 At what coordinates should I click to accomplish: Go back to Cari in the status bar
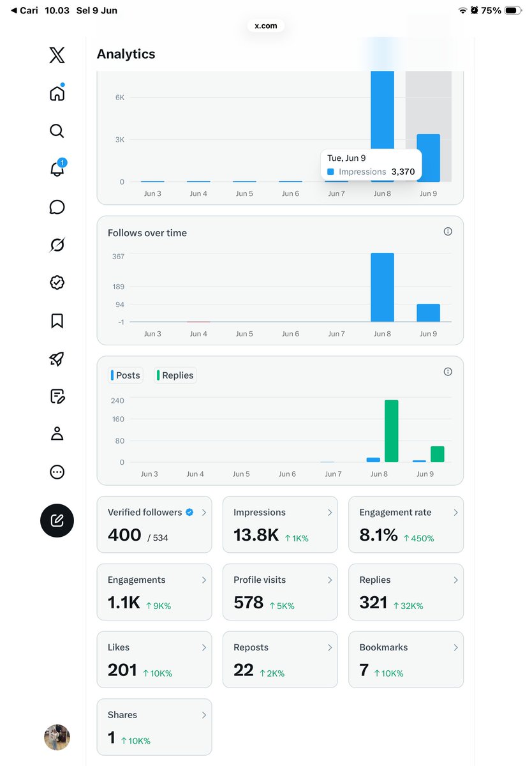pyautogui.click(x=25, y=10)
